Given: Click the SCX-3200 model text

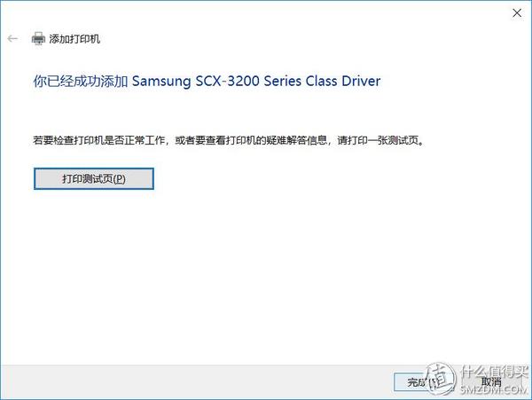Looking at the screenshot, I should 228,81.
